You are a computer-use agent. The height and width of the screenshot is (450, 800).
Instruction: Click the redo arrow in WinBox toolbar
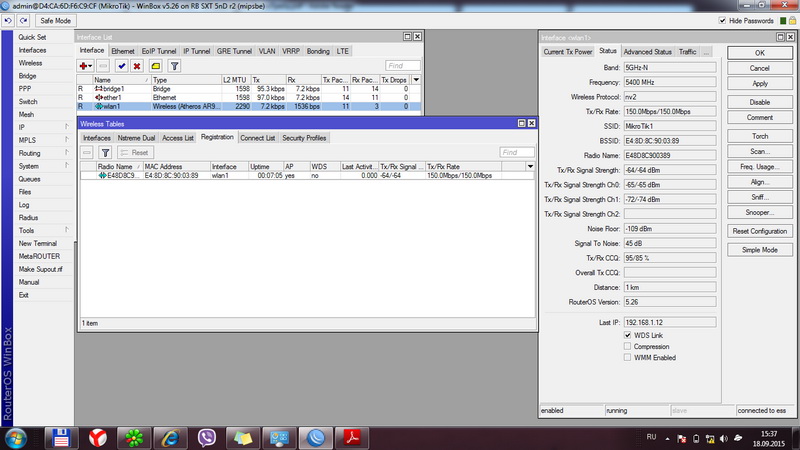(x=23, y=21)
